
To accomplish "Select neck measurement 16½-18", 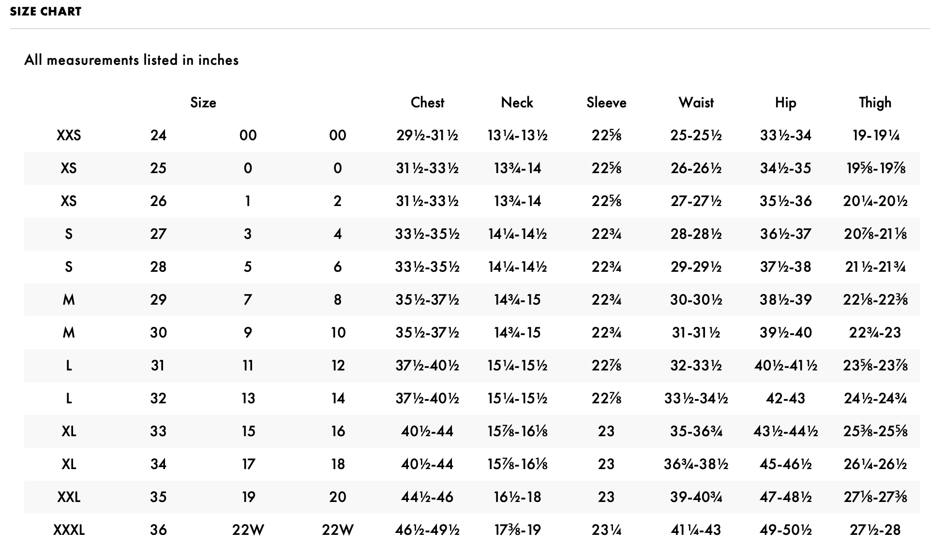I will [x=517, y=497].
